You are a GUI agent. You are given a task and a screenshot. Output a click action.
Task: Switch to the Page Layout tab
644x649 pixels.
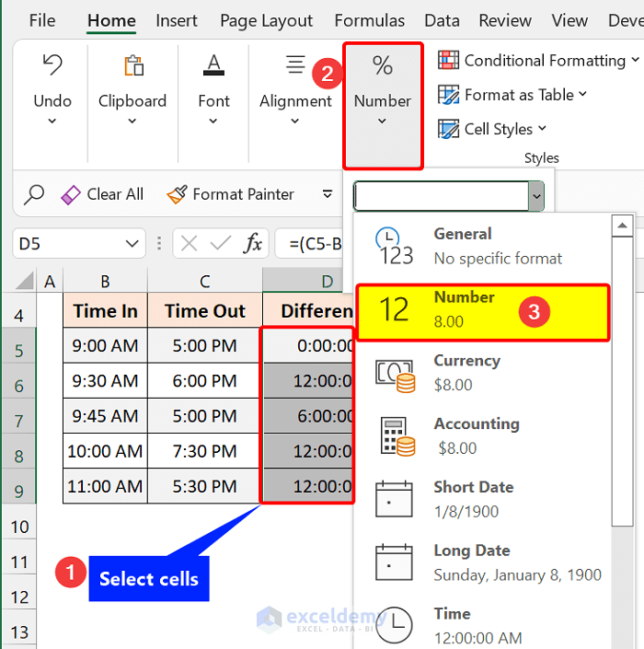(267, 20)
